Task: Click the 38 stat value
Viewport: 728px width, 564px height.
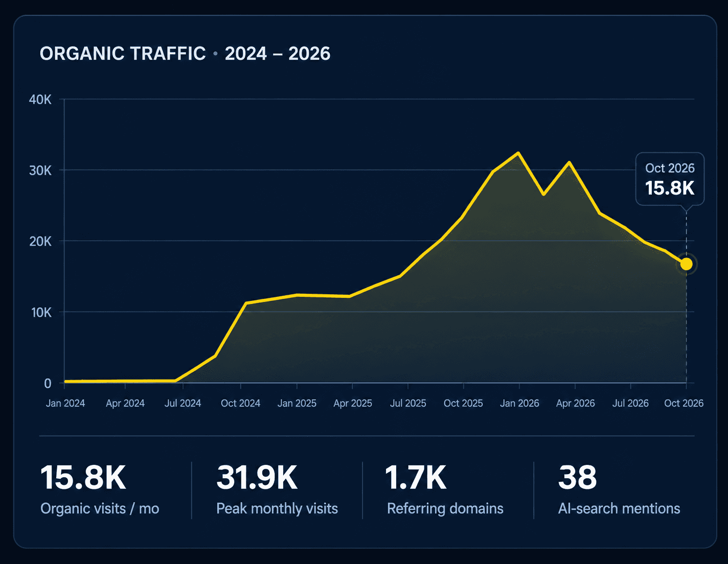Action: pos(577,478)
